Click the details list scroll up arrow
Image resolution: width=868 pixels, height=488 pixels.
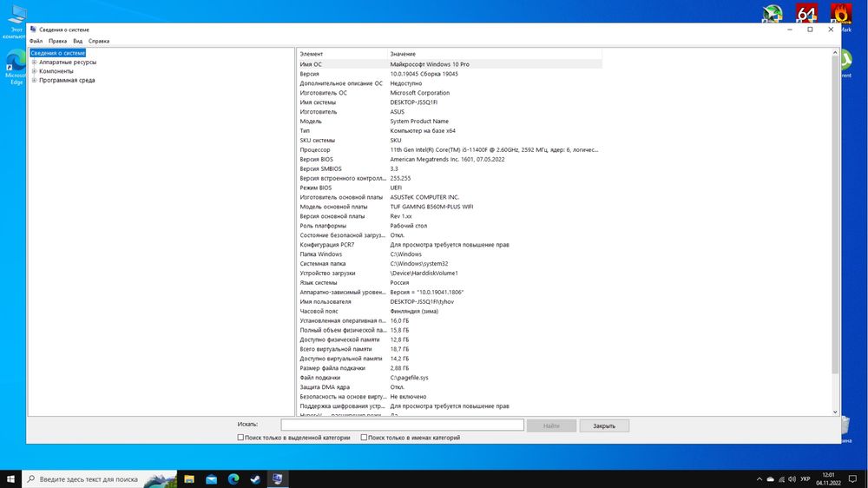click(835, 53)
